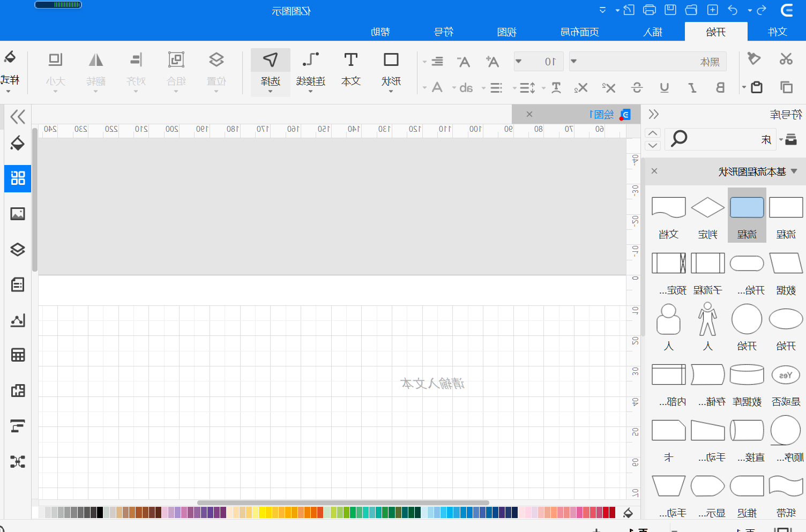Toggle Bold formatting
Viewport: 806px width, 532px height.
coord(720,87)
